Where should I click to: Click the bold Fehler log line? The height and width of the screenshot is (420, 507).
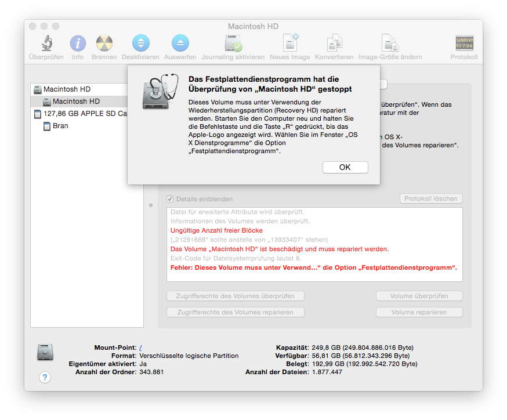pos(314,267)
